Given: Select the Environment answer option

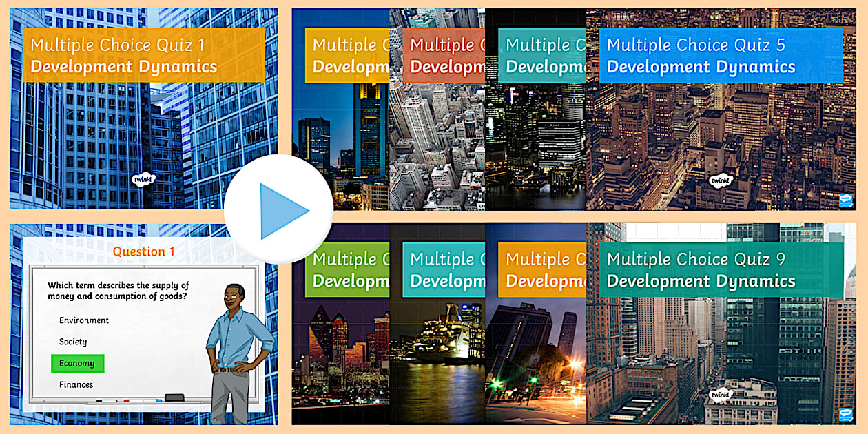Looking at the screenshot, I should click(84, 320).
